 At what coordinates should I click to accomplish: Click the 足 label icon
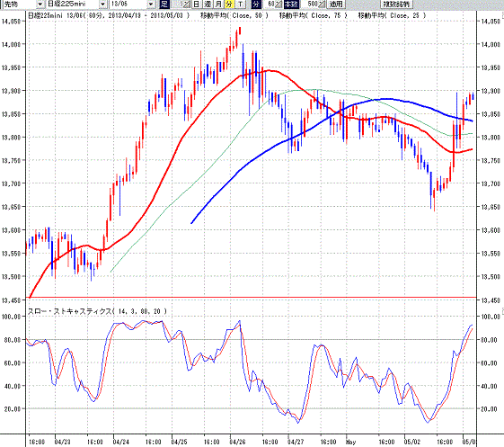(x=164, y=4)
